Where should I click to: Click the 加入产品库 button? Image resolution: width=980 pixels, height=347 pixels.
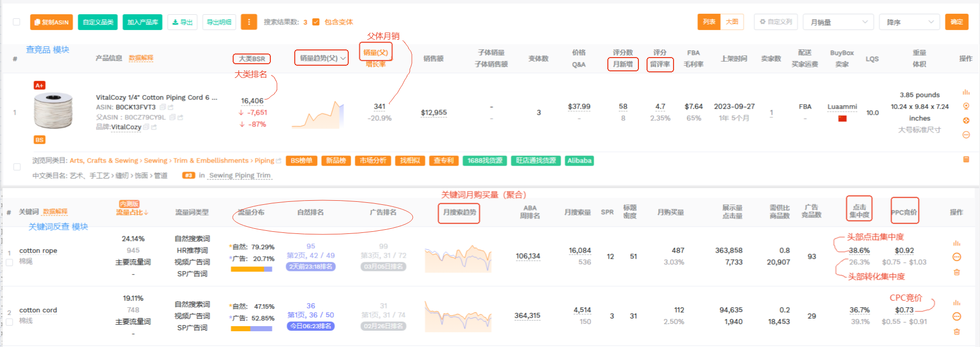[143, 22]
